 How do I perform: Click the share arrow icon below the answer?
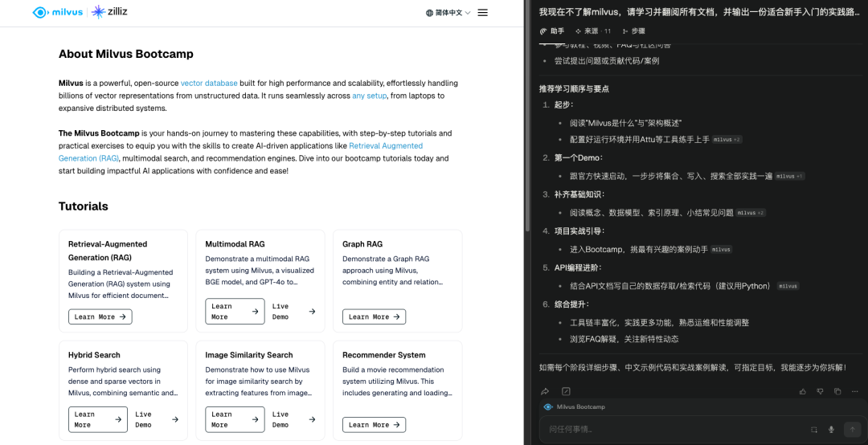tap(545, 391)
